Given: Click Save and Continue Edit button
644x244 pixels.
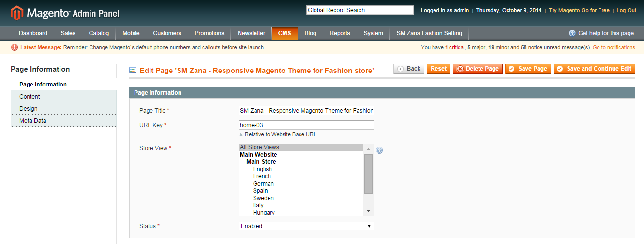Looking at the screenshot, I should click(594, 69).
